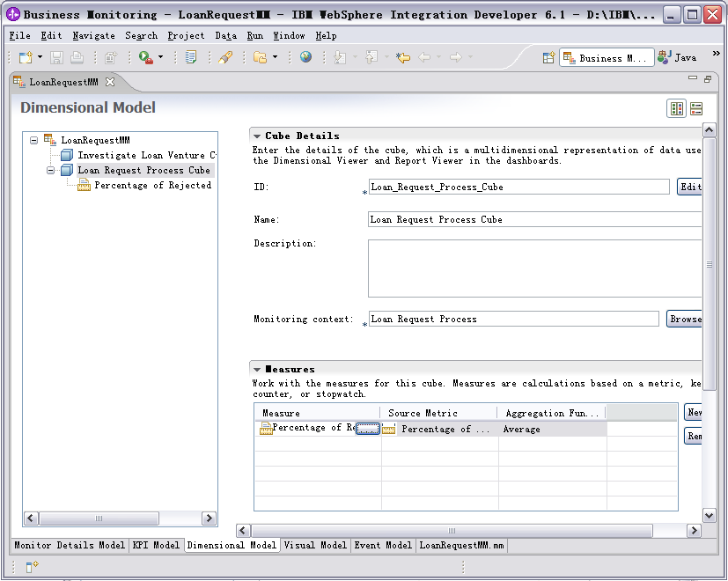Open the Project menu

pos(186,36)
